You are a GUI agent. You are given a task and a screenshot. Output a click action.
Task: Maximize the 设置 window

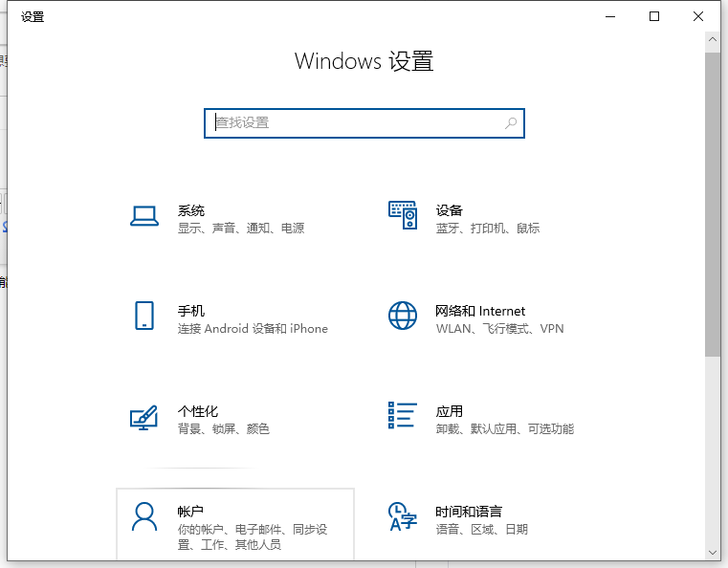pos(654,16)
